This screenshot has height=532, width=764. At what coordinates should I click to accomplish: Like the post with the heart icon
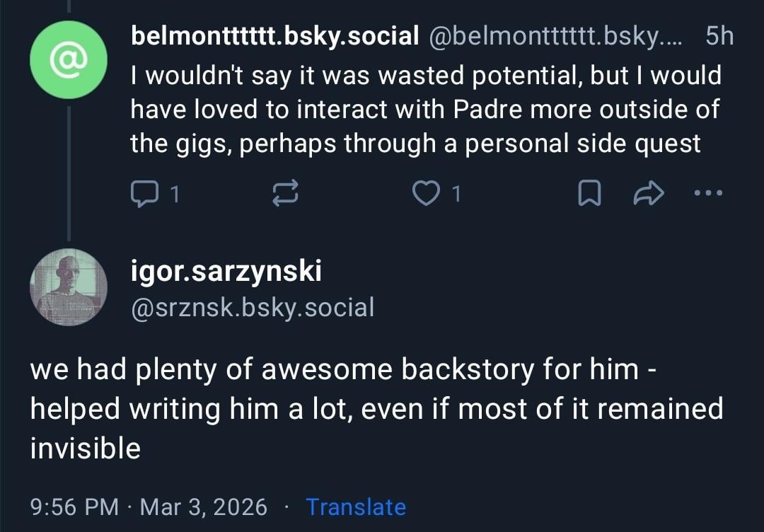pyautogui.click(x=425, y=193)
